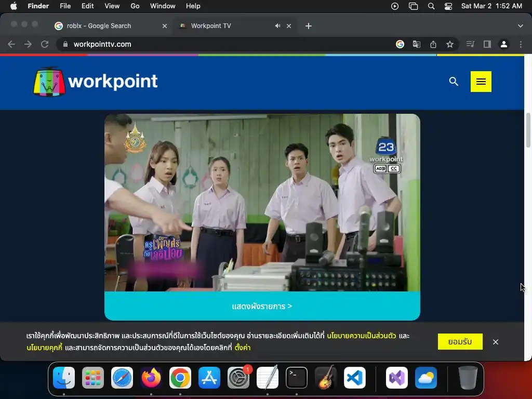
Task: Open the Trash from the Dock
Action: 468,378
